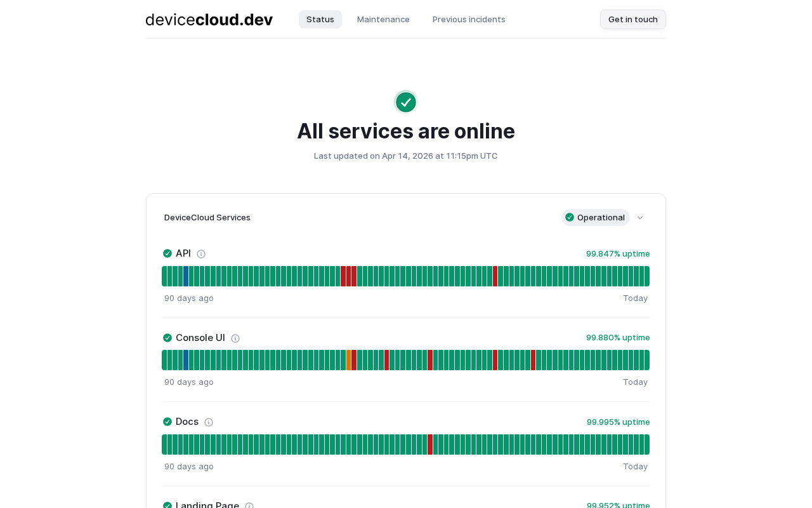Click the Operational status badge
The width and height of the screenshot is (812, 508).
[595, 218]
